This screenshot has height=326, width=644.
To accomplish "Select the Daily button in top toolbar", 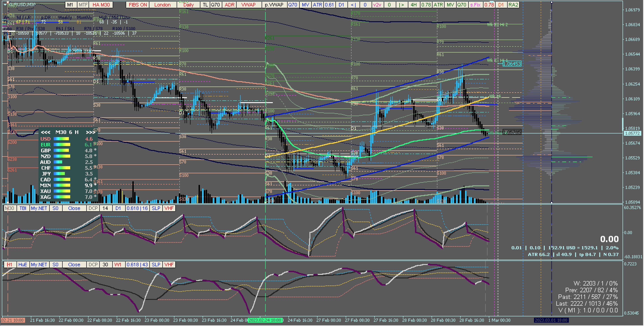I will click(189, 5).
